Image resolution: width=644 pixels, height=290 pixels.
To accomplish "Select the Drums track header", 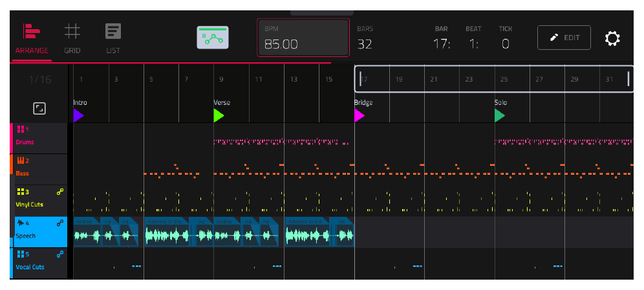I will pyautogui.click(x=40, y=139).
